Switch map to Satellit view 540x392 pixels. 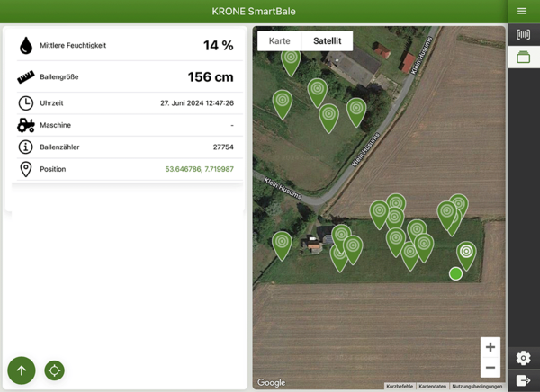(327, 40)
